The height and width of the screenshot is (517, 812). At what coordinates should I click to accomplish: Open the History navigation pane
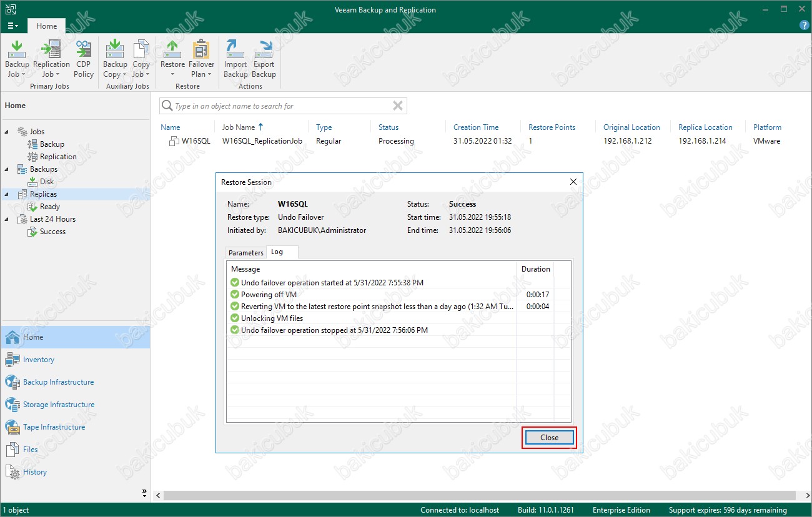pyautogui.click(x=75, y=472)
